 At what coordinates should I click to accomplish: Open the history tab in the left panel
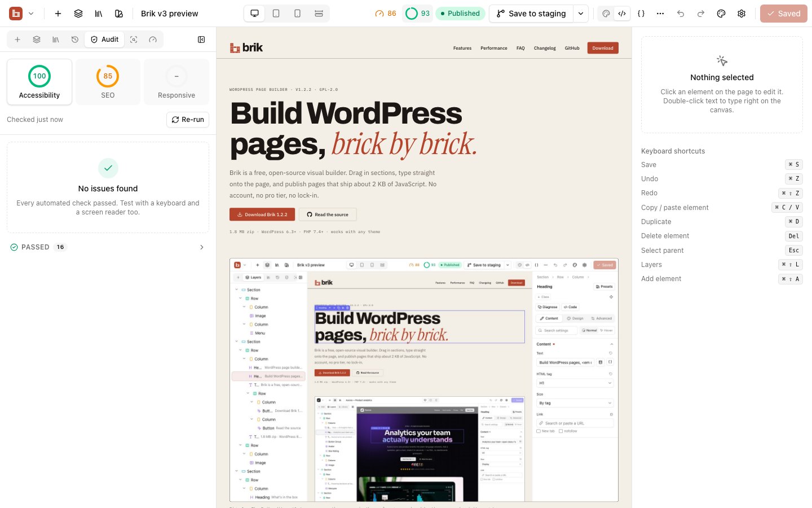[75, 40]
